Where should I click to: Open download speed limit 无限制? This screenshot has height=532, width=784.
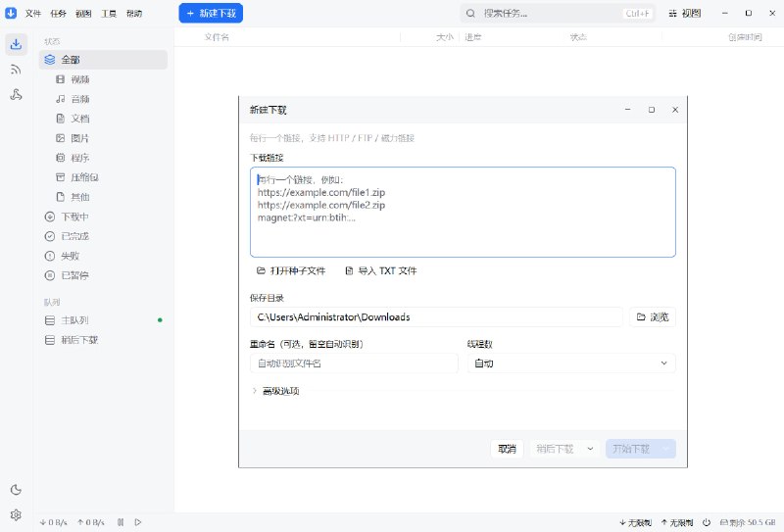[635, 522]
